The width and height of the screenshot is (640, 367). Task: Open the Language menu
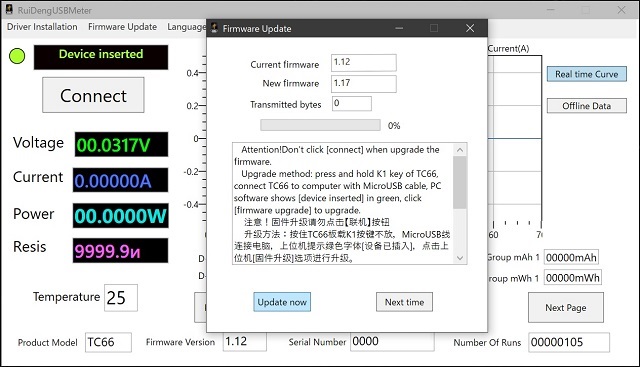coord(187,27)
